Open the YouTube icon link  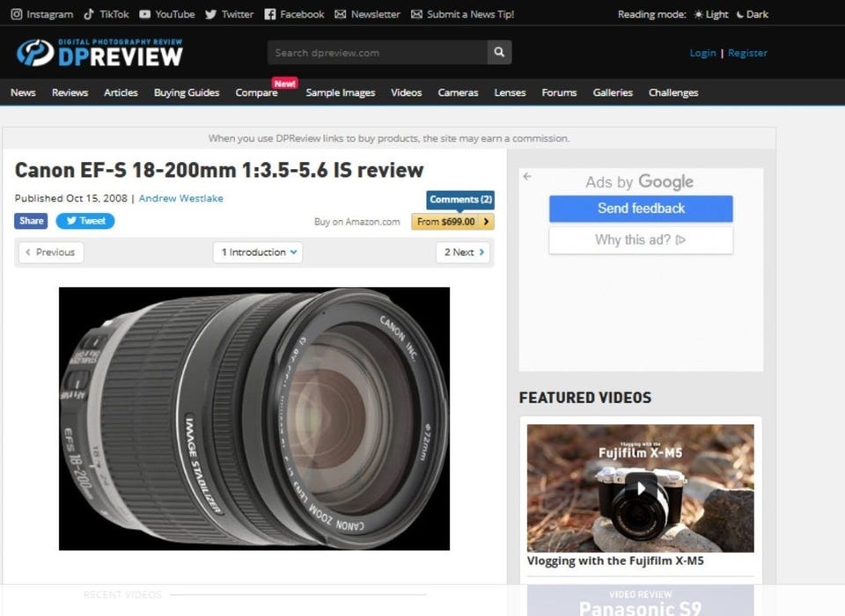144,15
